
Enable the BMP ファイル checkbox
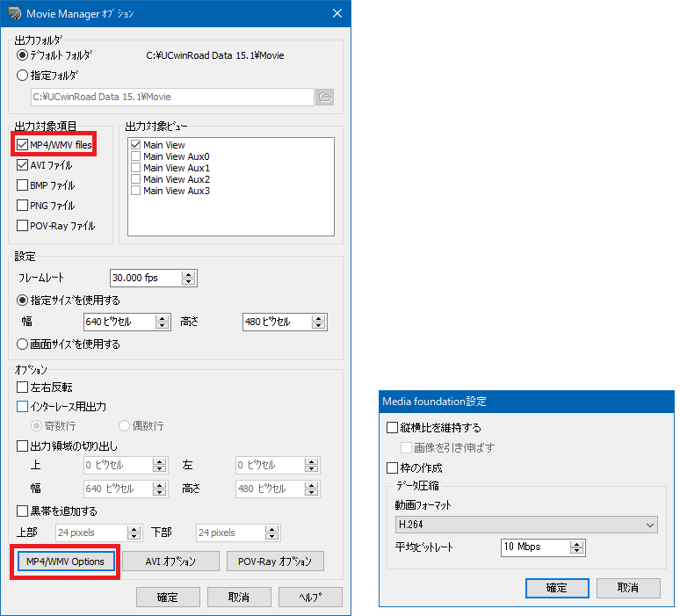22,185
